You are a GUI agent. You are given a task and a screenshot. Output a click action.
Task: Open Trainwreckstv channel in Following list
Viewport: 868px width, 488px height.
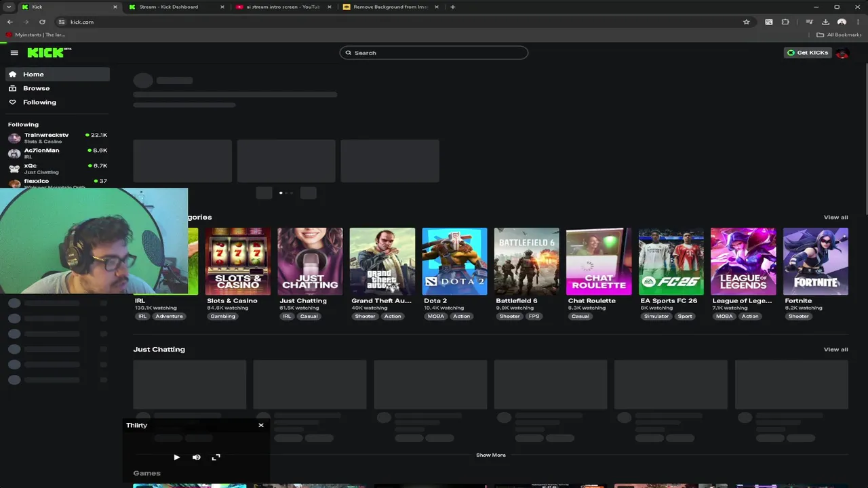tap(58, 138)
